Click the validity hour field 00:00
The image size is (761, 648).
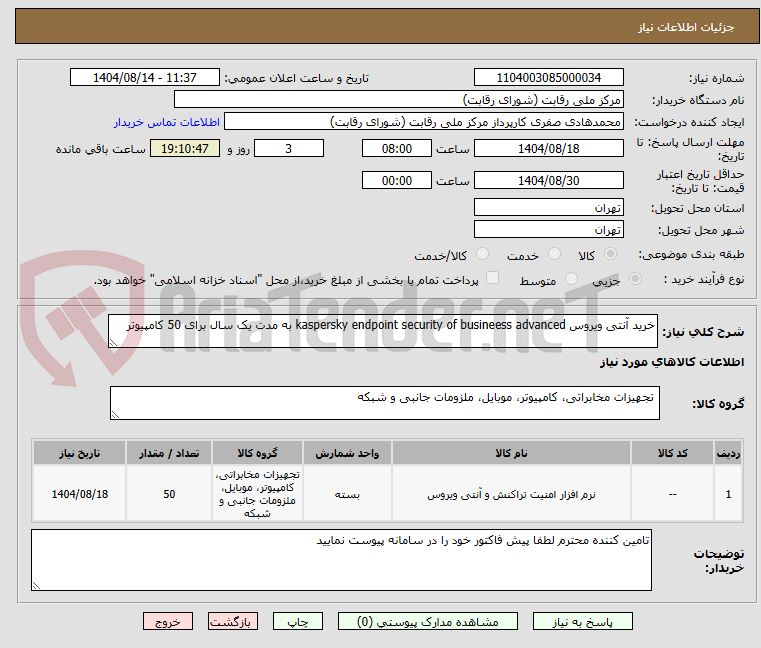397,180
